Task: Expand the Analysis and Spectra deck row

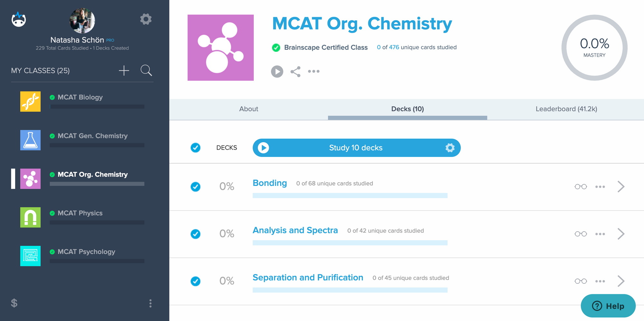Action: (x=621, y=234)
